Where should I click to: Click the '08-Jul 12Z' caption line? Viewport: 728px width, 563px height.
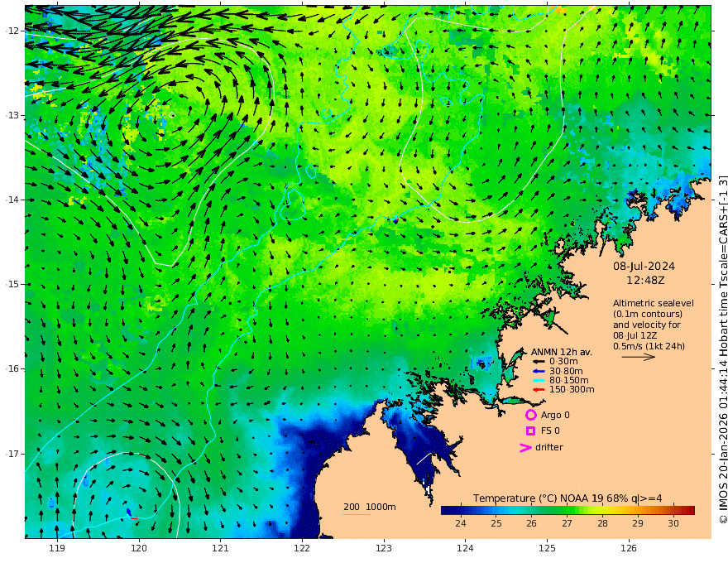point(635,335)
